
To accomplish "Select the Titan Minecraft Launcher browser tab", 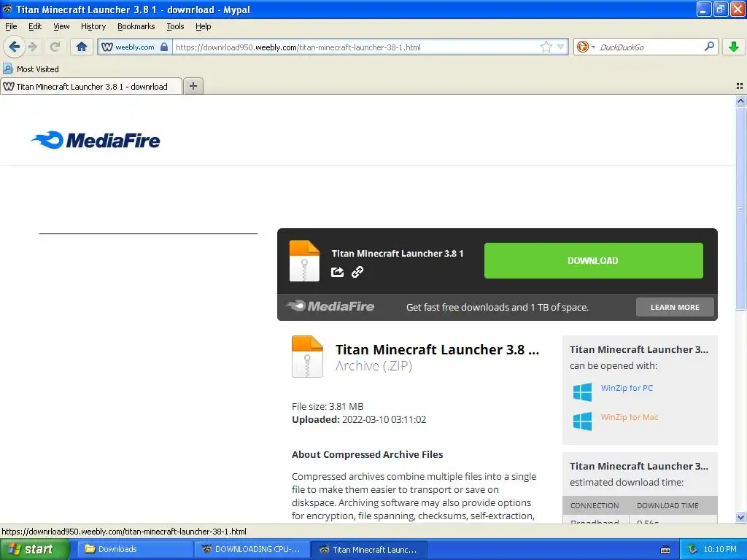I will click(x=91, y=86).
